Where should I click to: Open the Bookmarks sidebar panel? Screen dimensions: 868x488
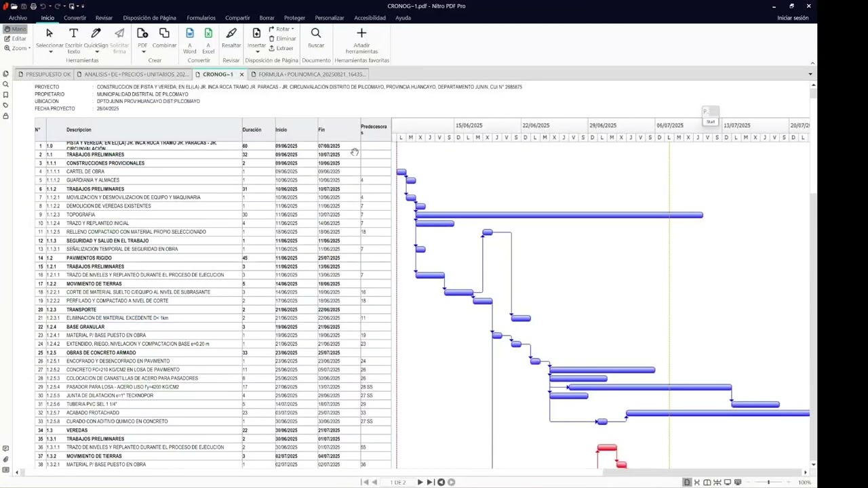[5, 95]
